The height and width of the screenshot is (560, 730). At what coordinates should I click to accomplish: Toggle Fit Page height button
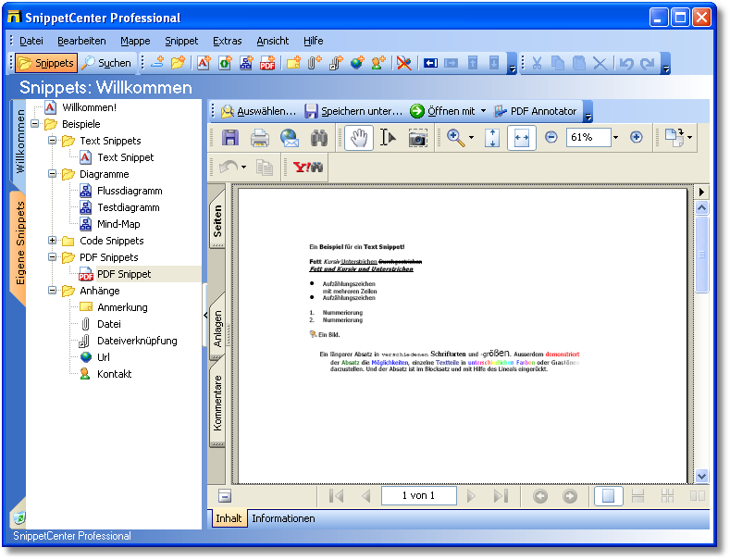point(492,138)
